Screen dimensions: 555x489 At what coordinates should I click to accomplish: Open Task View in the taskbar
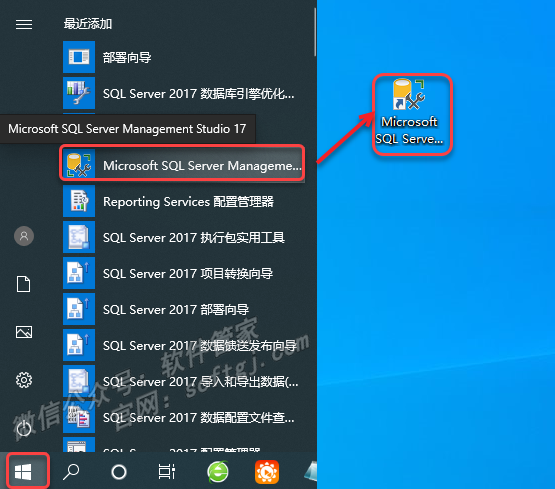coord(166,472)
